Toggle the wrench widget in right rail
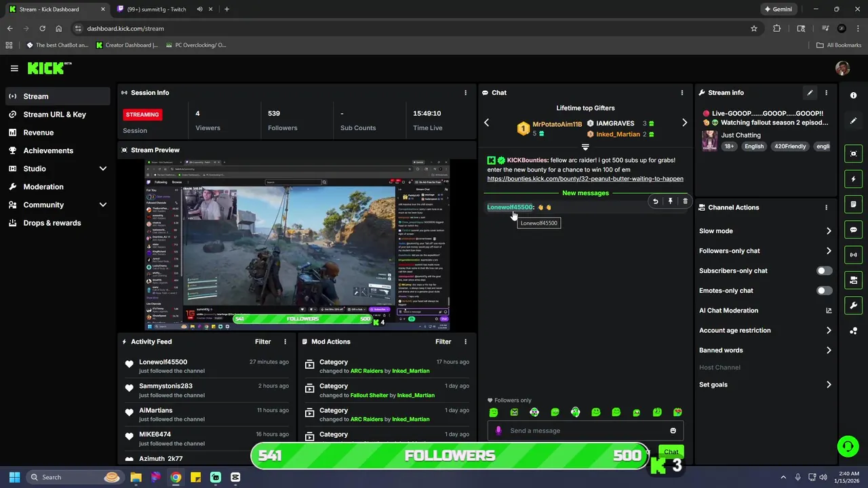868x488 pixels. [x=853, y=305]
